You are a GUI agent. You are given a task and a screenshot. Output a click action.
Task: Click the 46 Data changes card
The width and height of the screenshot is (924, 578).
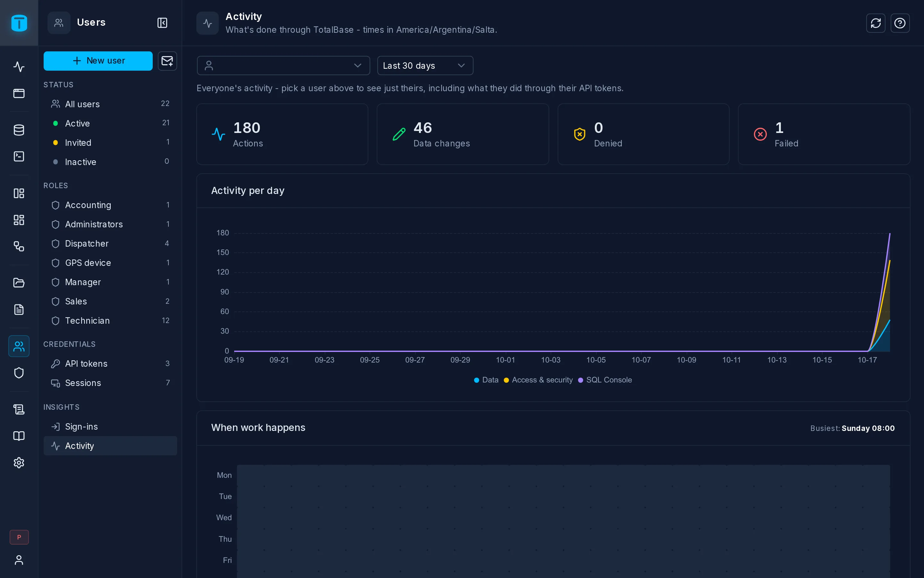[x=463, y=134]
